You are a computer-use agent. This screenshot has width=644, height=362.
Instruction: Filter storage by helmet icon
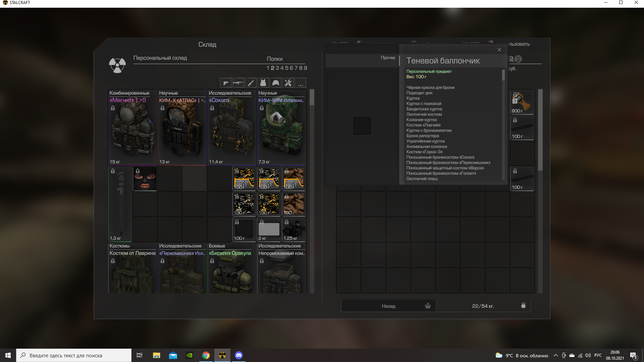275,83
